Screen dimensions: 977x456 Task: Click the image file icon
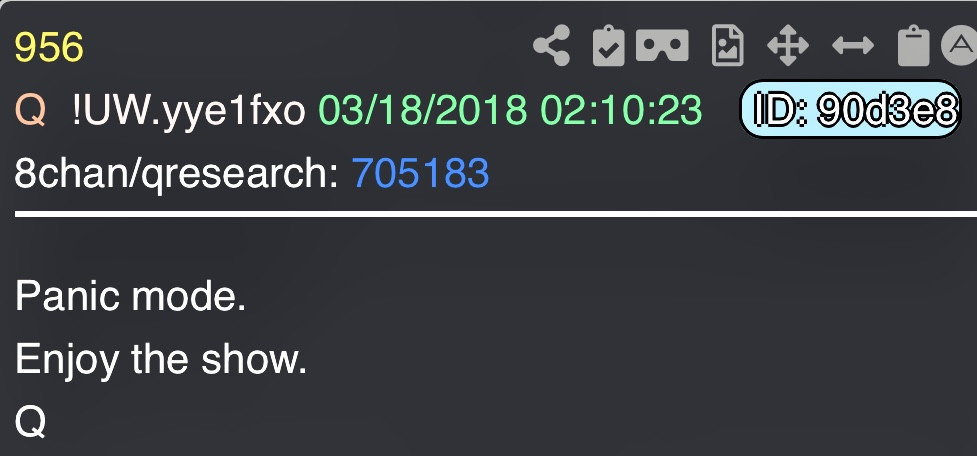click(728, 45)
